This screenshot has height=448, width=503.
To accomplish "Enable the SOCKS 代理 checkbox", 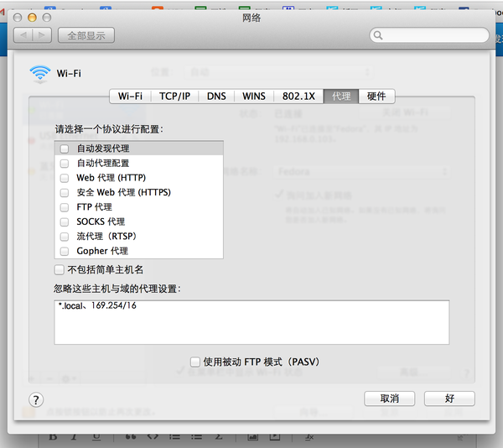I will [65, 221].
